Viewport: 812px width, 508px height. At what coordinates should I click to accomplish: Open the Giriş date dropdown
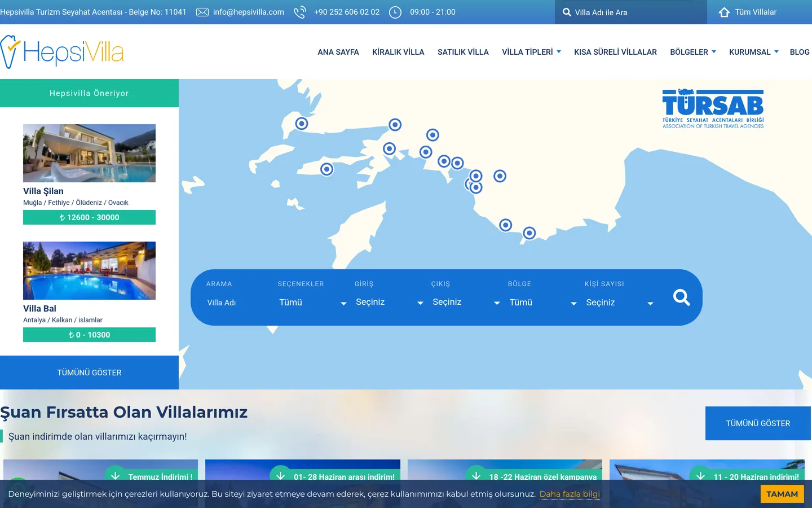[389, 303]
